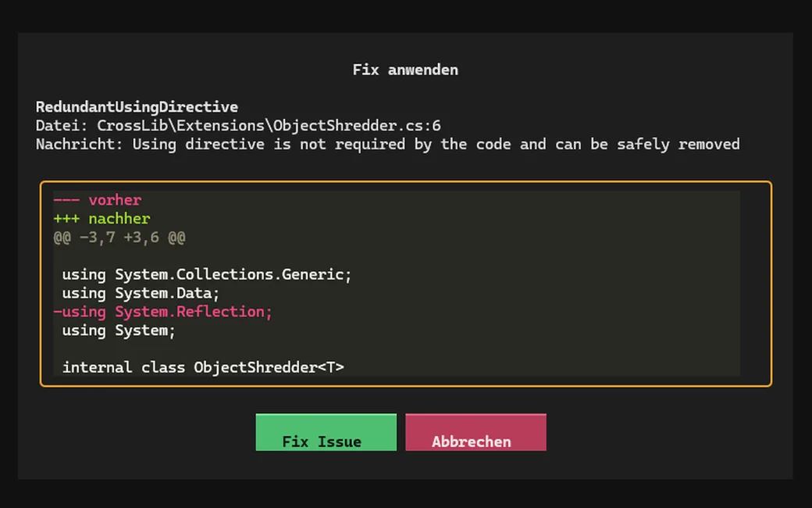812x508 pixels.
Task: Click the 'Fix anwenden' dialog title
Action: (405, 70)
